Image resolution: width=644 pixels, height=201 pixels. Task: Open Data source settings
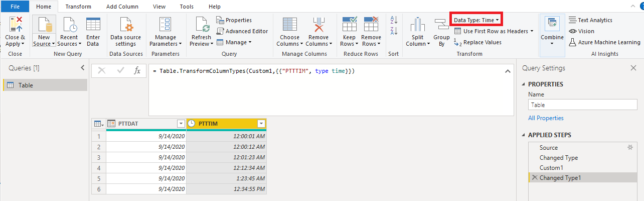(125, 24)
